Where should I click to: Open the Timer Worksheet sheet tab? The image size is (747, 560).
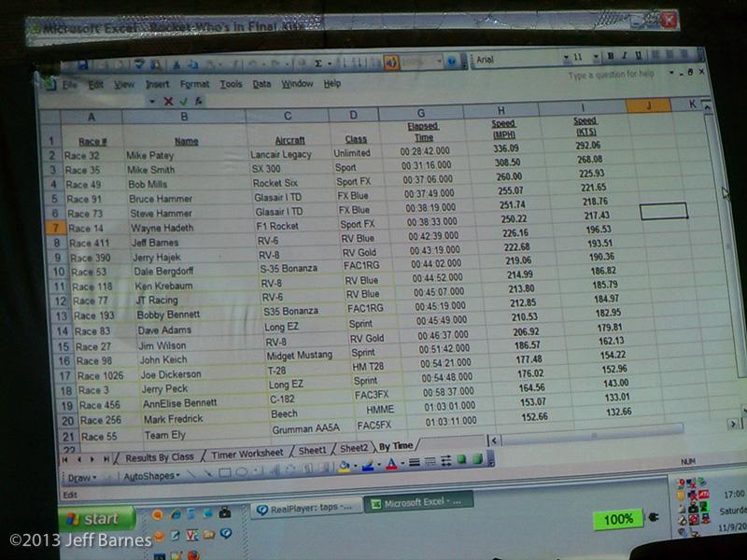point(247,454)
